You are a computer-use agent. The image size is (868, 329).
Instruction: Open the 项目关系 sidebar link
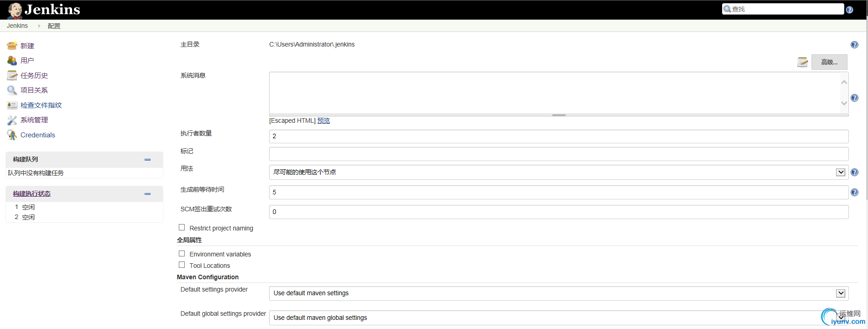coord(34,90)
